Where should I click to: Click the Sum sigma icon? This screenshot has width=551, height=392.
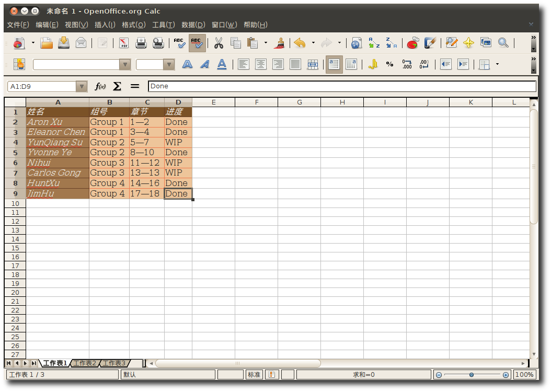click(117, 86)
